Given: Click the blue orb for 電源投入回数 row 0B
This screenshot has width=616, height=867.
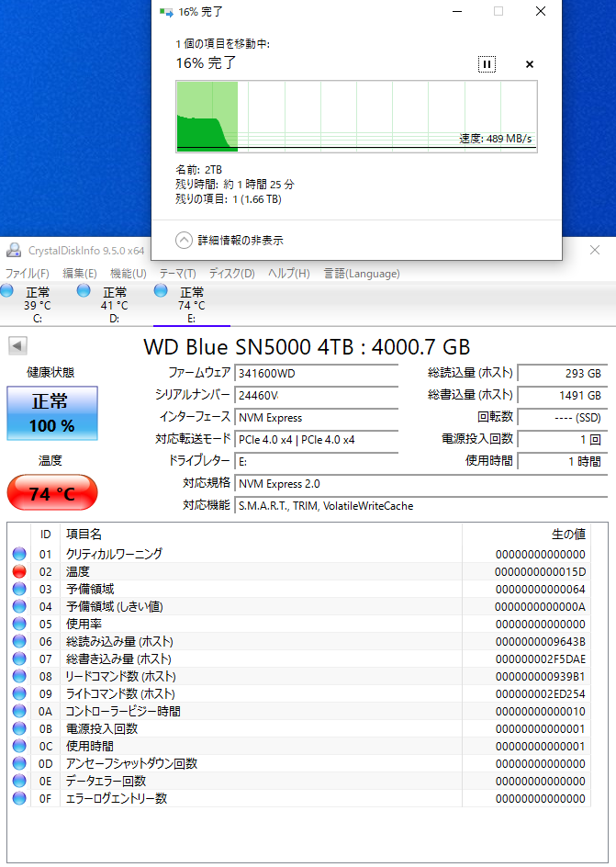Looking at the screenshot, I should 19,728.
